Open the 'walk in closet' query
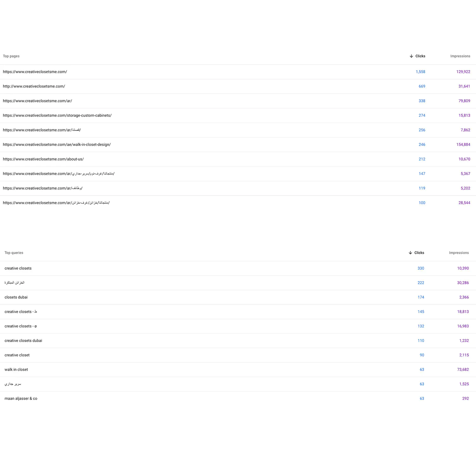Screen dimensions: 476x476 [16, 370]
